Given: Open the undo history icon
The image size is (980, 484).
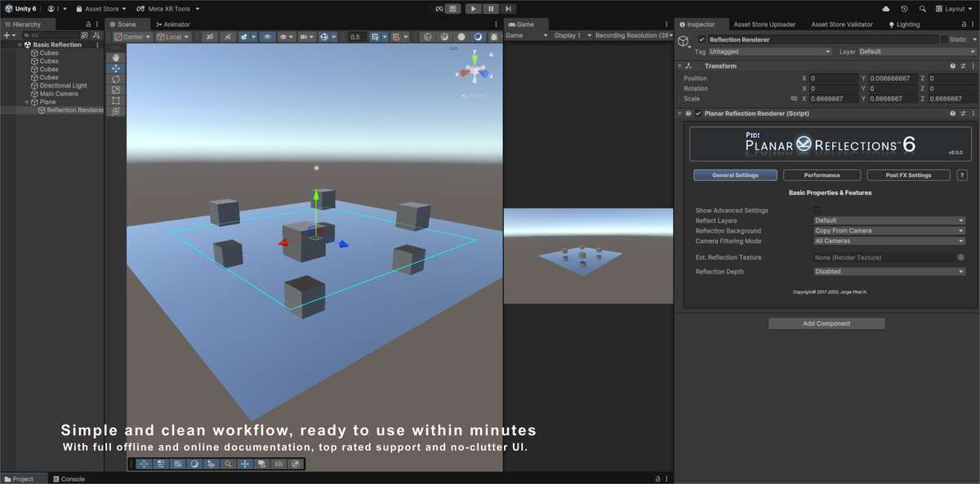Looking at the screenshot, I should click(x=904, y=8).
